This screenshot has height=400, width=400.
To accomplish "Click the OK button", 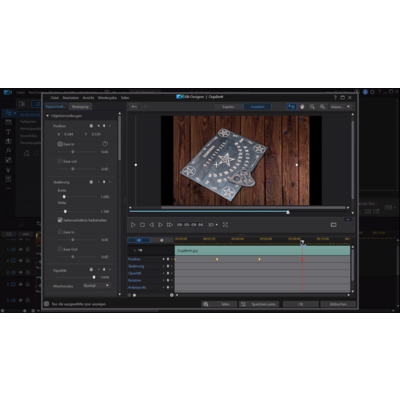I will click(x=300, y=304).
